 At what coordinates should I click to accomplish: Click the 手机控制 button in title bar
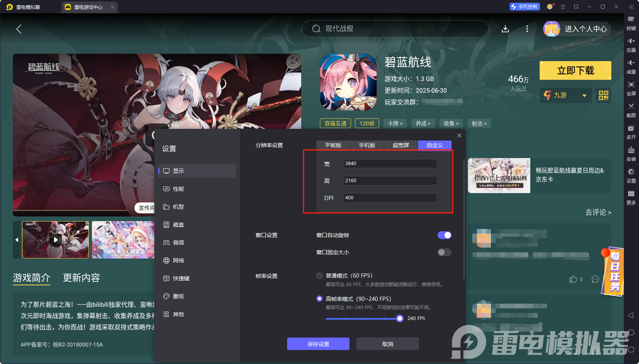click(x=524, y=7)
